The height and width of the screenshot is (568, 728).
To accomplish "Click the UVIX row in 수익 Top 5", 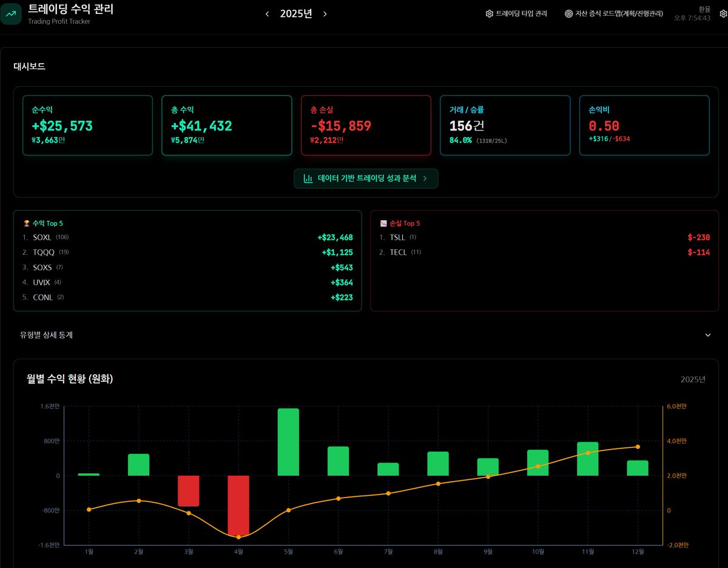I will pyautogui.click(x=187, y=282).
